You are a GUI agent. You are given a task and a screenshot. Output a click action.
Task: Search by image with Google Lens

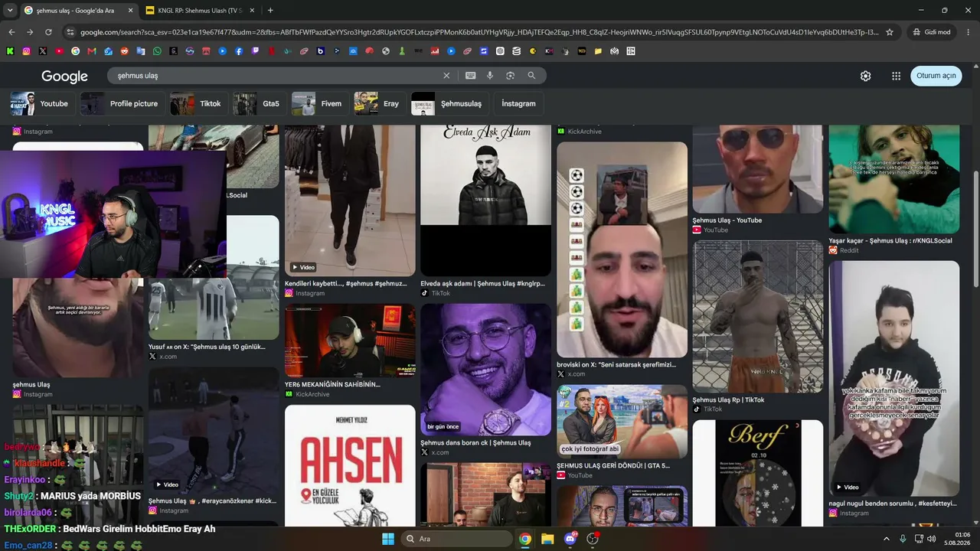click(x=510, y=76)
